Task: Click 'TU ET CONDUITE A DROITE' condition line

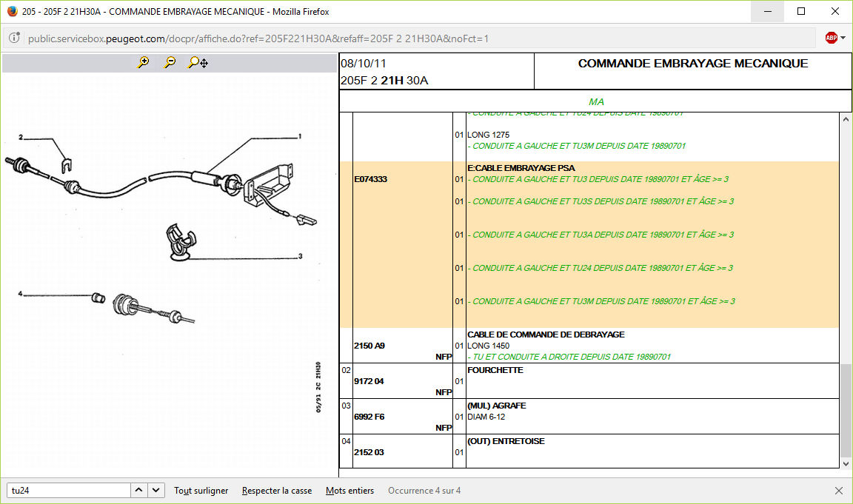Action: [569, 357]
